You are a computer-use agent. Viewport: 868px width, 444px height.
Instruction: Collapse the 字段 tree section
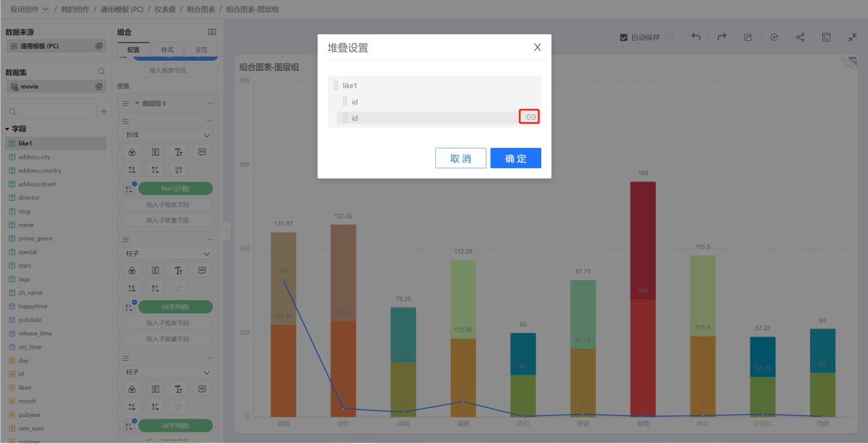[x=7, y=129]
